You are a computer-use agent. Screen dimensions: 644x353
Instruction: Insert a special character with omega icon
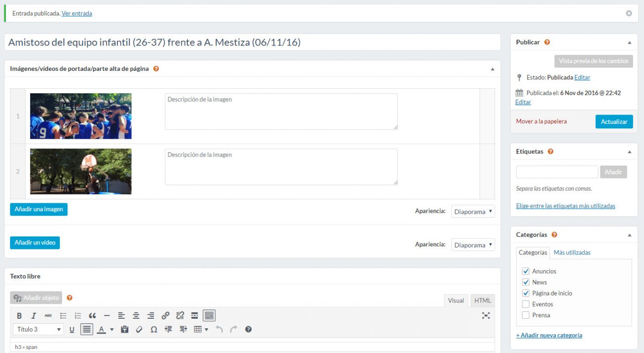(154, 329)
